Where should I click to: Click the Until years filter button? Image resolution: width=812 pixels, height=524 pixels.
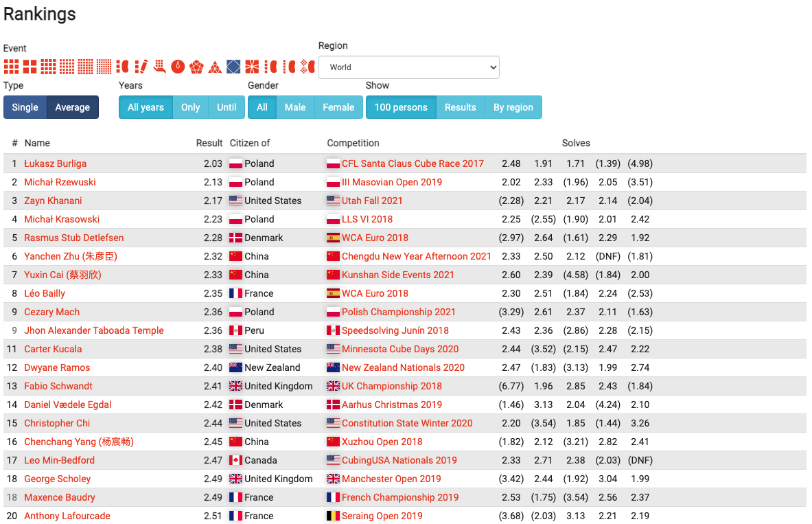pyautogui.click(x=227, y=107)
